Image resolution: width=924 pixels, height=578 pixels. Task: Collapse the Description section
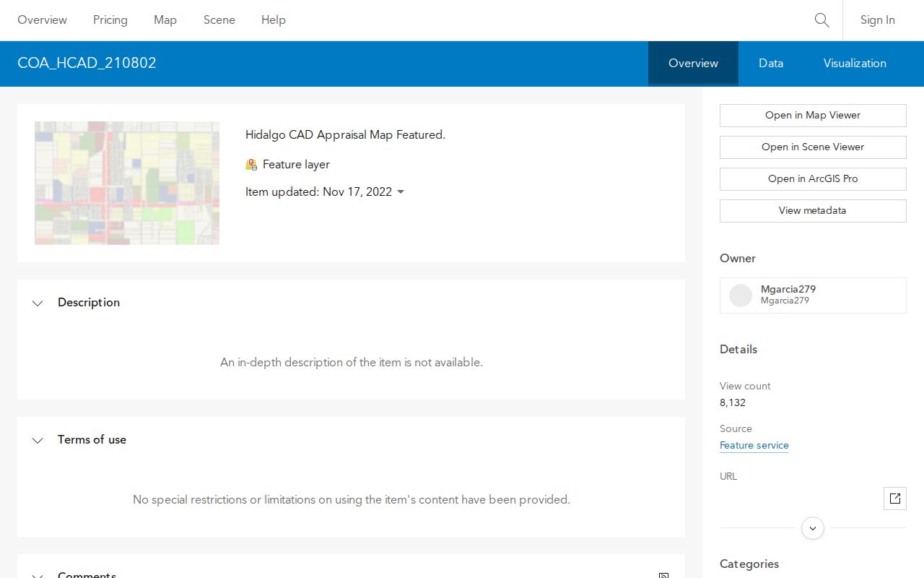coord(38,303)
